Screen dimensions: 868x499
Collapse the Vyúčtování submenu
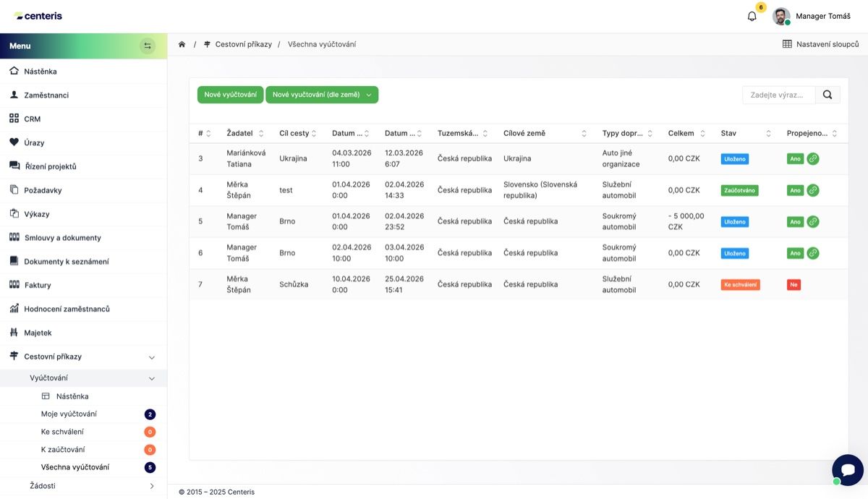152,378
